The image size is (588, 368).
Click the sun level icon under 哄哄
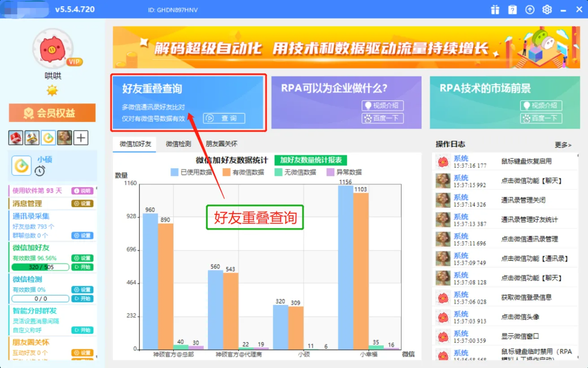[52, 90]
